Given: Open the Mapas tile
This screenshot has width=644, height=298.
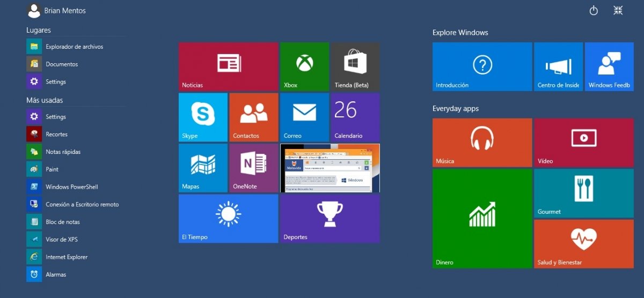Looking at the screenshot, I should point(203,168).
